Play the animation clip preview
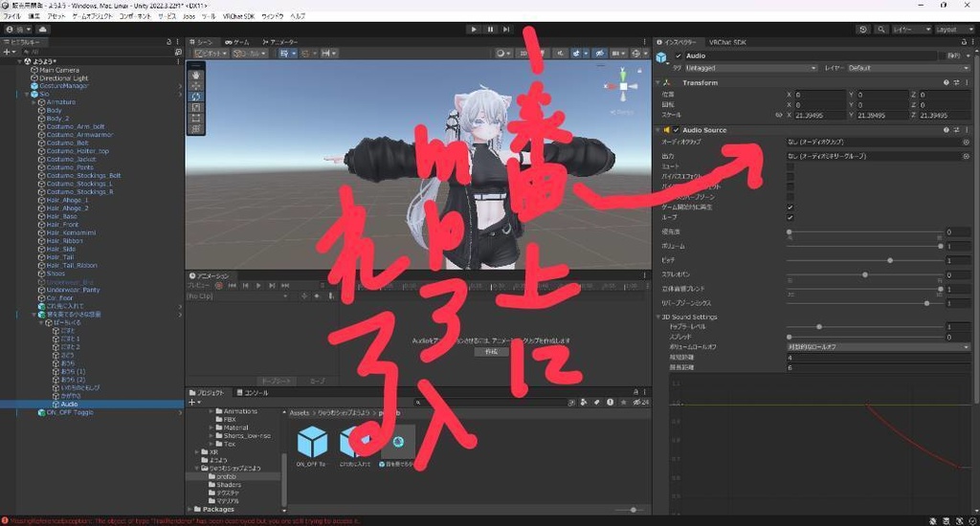The height and width of the screenshot is (526, 980). (258, 286)
